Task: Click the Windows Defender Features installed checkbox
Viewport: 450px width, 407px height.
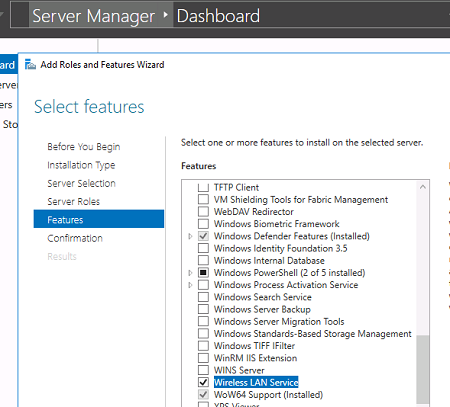Action: click(x=203, y=236)
